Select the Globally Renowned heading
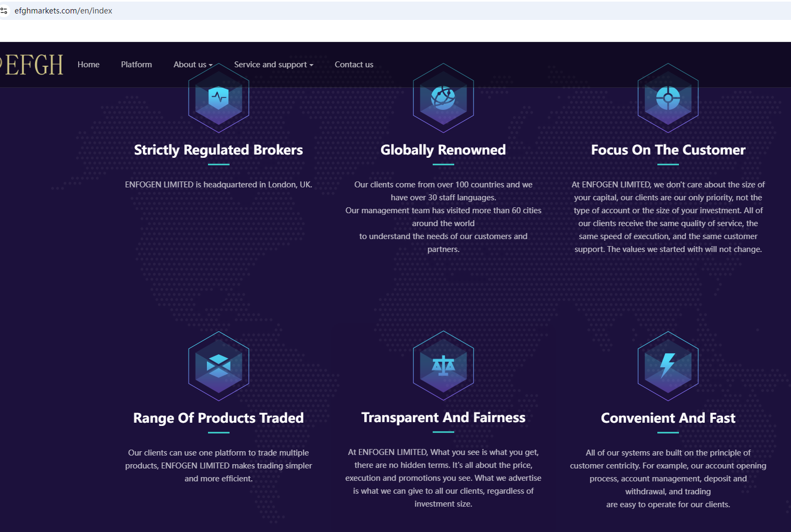791x532 pixels. pyautogui.click(x=443, y=150)
